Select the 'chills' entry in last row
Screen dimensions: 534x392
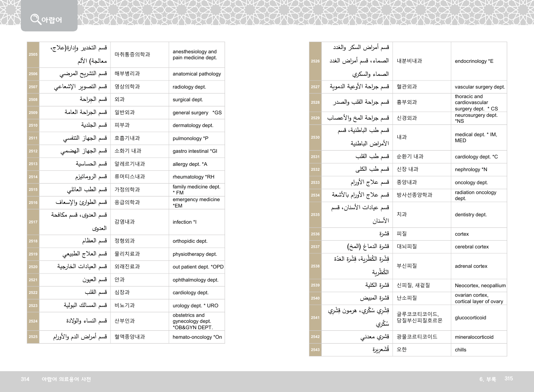[461, 350]
